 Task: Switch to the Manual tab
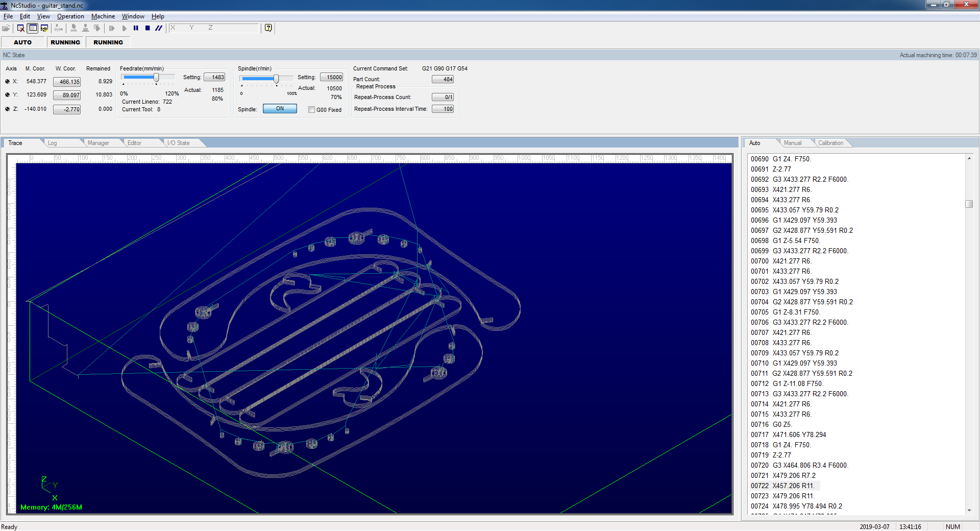[x=792, y=143]
